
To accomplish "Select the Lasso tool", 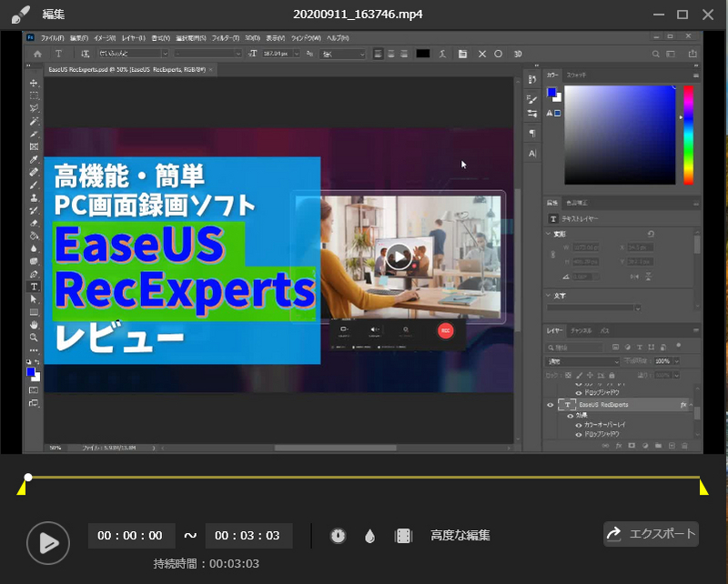I will [34, 108].
